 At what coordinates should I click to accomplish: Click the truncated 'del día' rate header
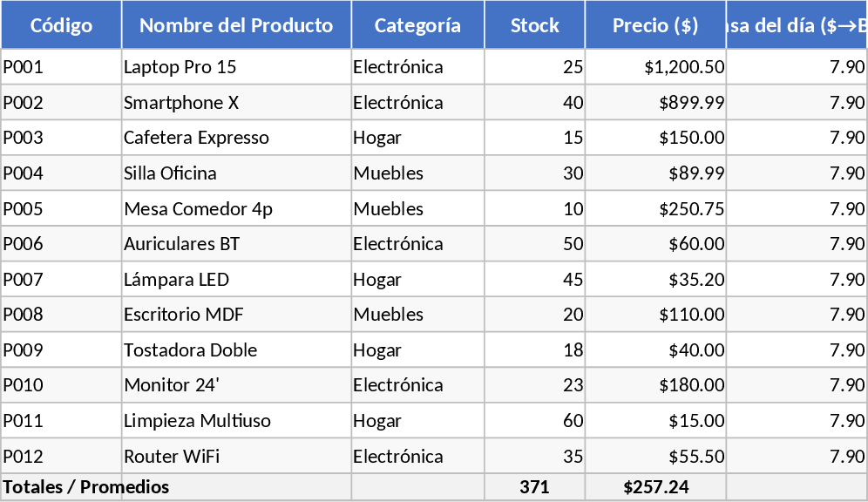[797, 25]
